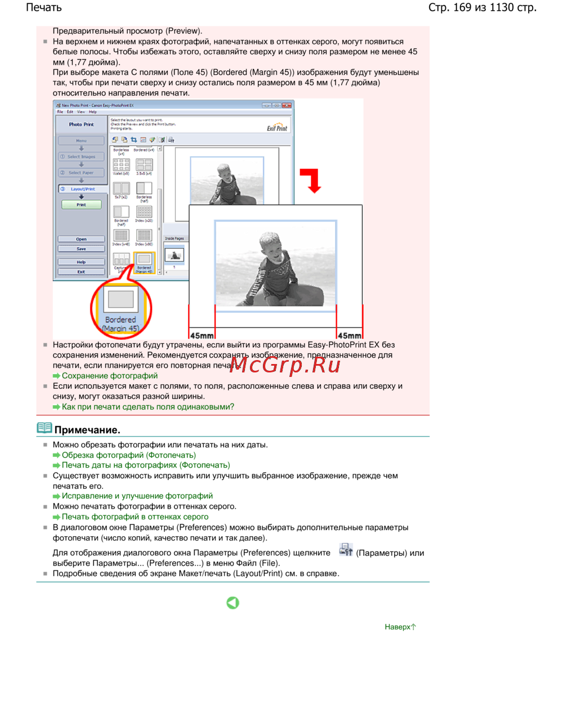Open the Layout/Print step tab
Screen dimensions: 563x728
(x=81, y=189)
